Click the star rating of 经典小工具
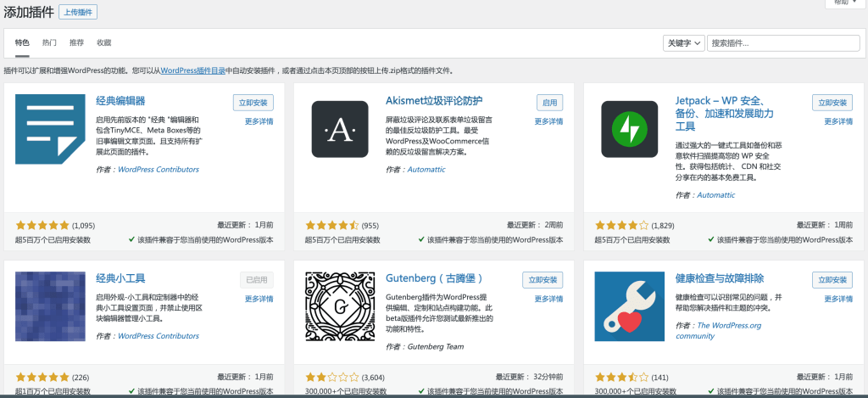Image resolution: width=868 pixels, height=398 pixels. pyautogui.click(x=42, y=378)
